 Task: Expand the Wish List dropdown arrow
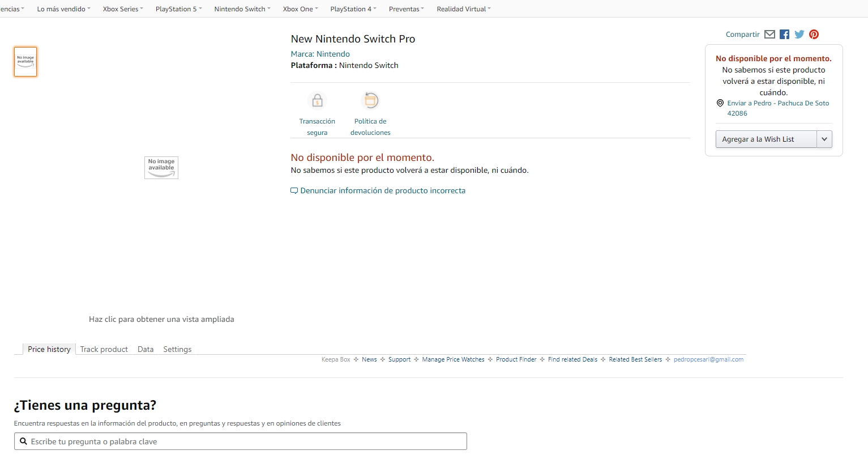coord(824,139)
